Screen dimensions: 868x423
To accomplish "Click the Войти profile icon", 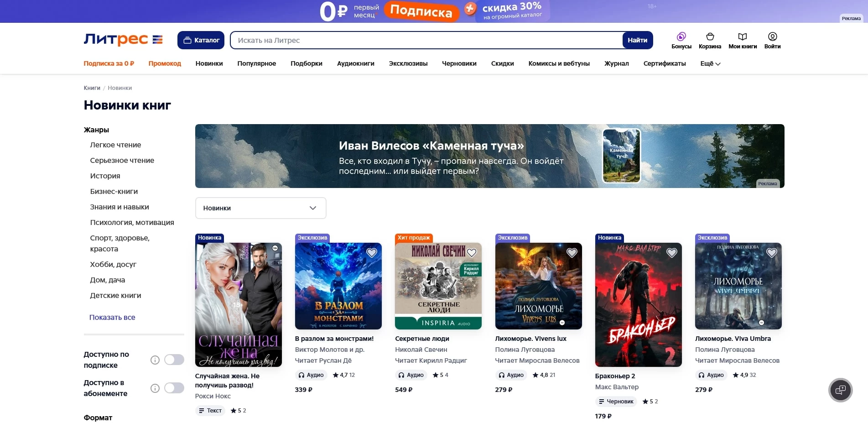I will 772,37.
